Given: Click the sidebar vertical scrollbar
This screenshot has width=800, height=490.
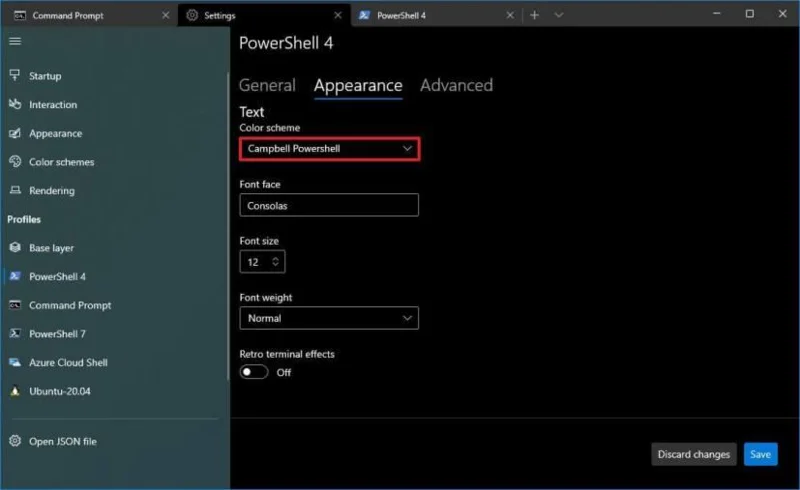Looking at the screenshot, I should [x=228, y=226].
